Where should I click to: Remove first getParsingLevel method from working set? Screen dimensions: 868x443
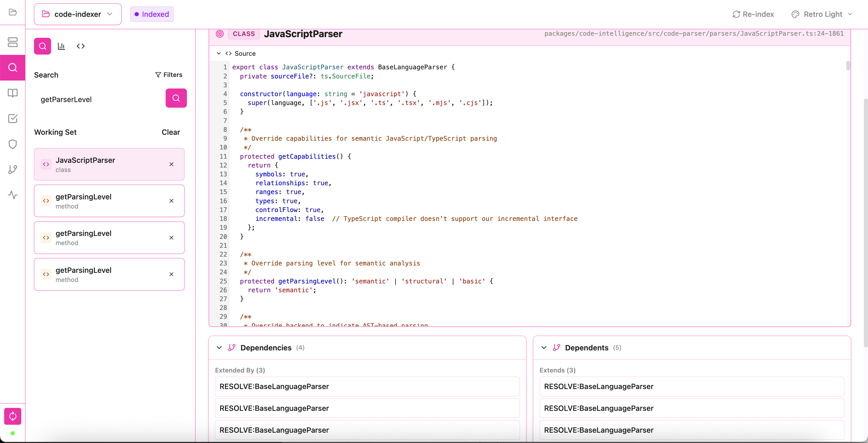point(171,201)
